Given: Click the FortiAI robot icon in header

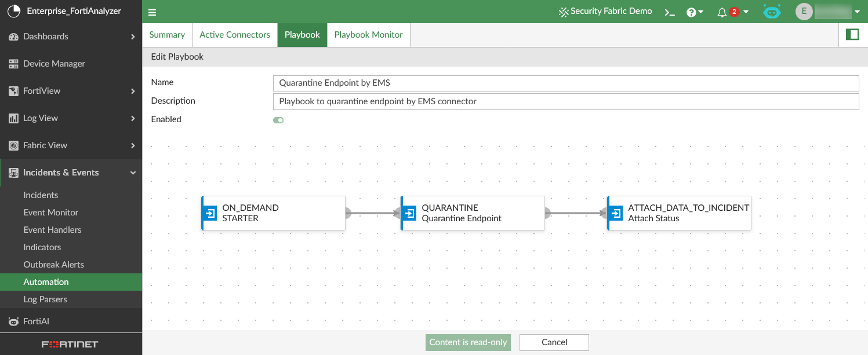Looking at the screenshot, I should click(772, 12).
